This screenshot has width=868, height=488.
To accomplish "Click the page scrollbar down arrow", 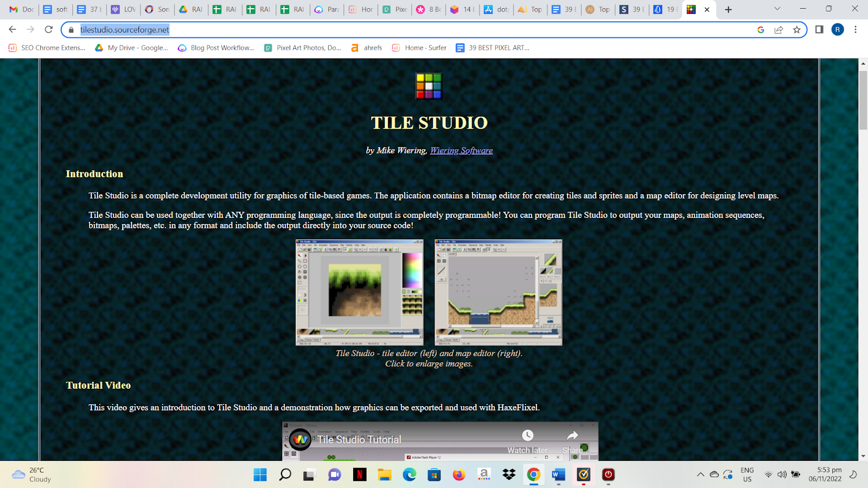I will pos(863,456).
